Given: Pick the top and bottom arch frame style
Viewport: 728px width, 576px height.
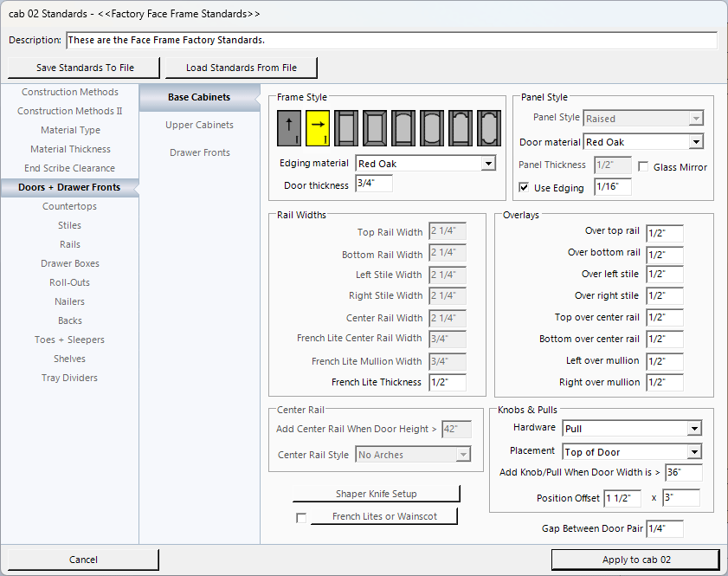Looking at the screenshot, I should [x=432, y=129].
